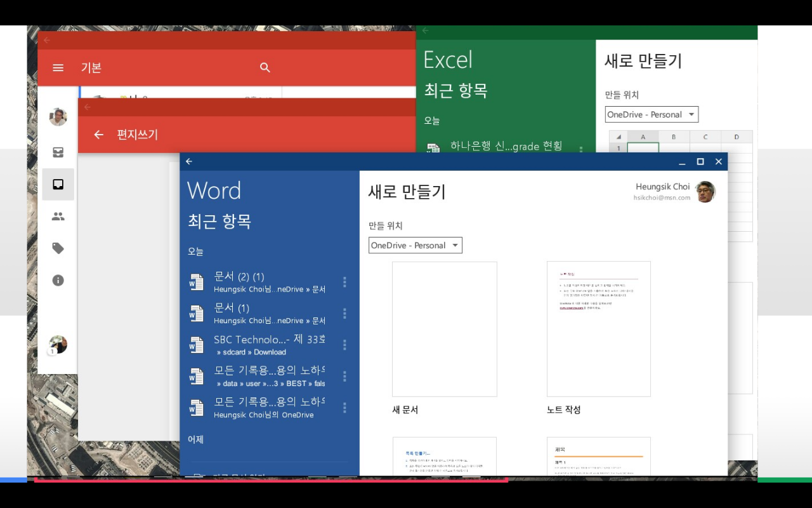Image resolution: width=812 pixels, height=508 pixels.
Task: Switch to the second account avatar at the sidebar bottom
Action: coord(58,345)
